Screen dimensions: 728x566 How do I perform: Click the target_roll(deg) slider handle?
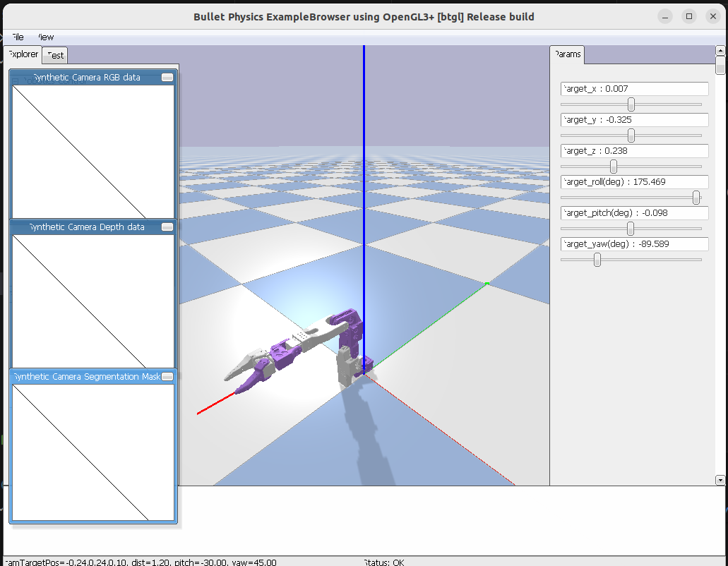[696, 198]
